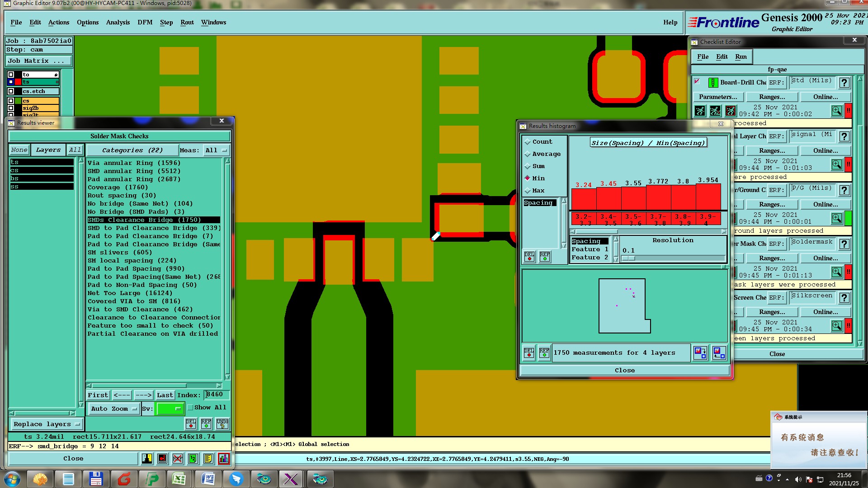Open the Job Matrix selector

[38, 61]
